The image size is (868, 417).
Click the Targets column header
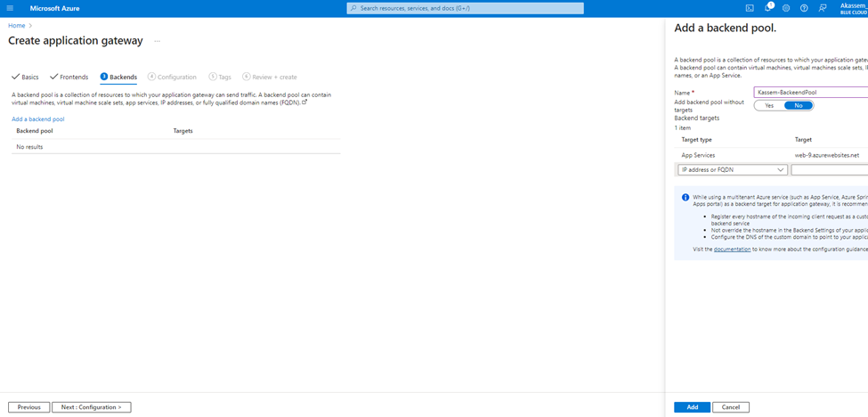pos(183,131)
